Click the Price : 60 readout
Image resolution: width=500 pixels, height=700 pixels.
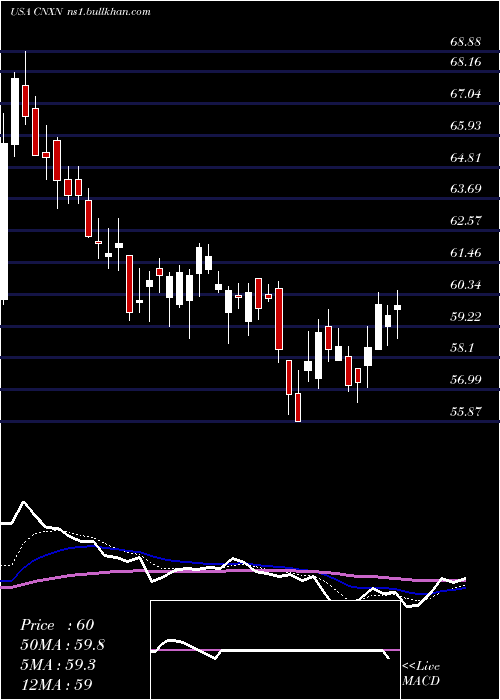click(57, 625)
